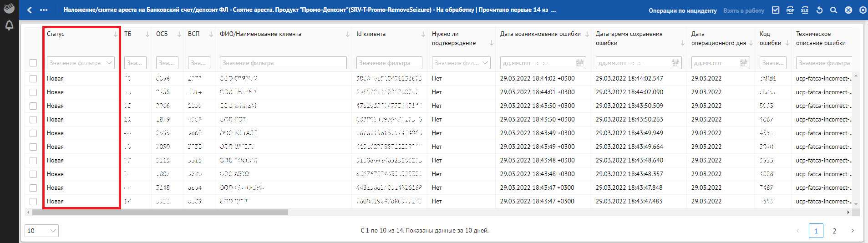Open search via magnifier icon
868x243 pixels.
[x=834, y=10]
